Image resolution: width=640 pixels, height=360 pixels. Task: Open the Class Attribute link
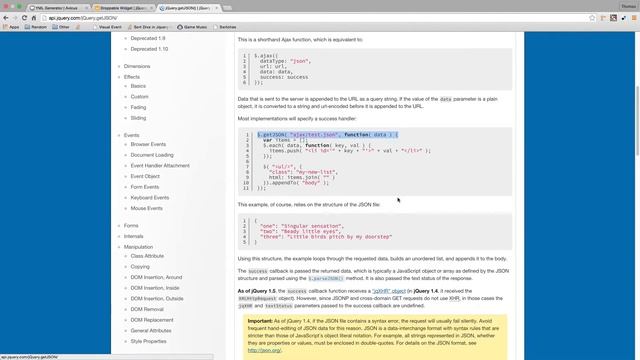(x=147, y=256)
